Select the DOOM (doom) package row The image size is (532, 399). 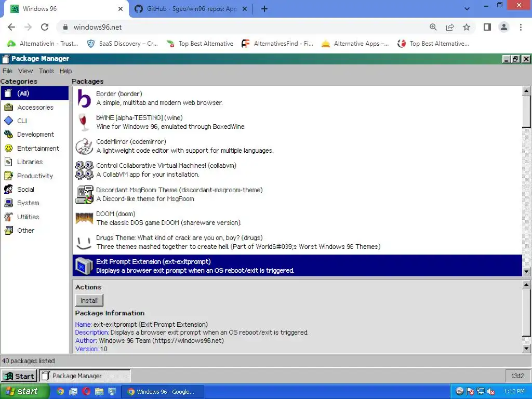[x=297, y=218]
